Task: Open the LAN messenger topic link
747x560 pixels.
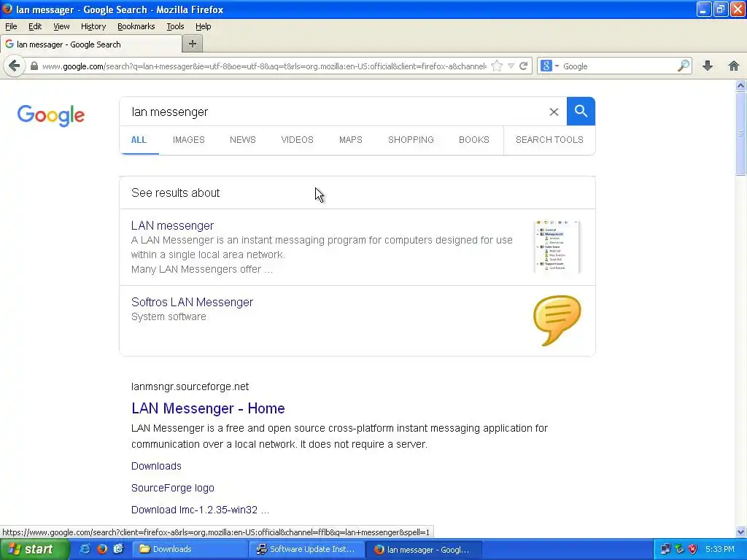Action: pos(172,225)
